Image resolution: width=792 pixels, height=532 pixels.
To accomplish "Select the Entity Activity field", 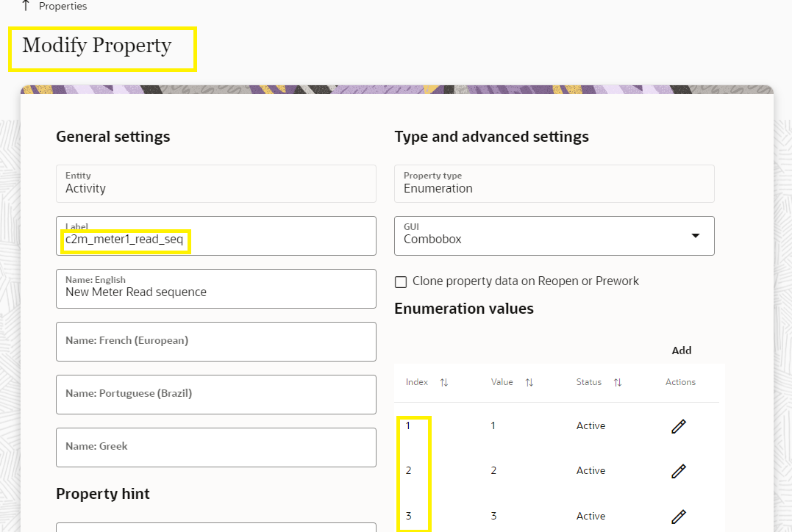I will click(x=216, y=184).
